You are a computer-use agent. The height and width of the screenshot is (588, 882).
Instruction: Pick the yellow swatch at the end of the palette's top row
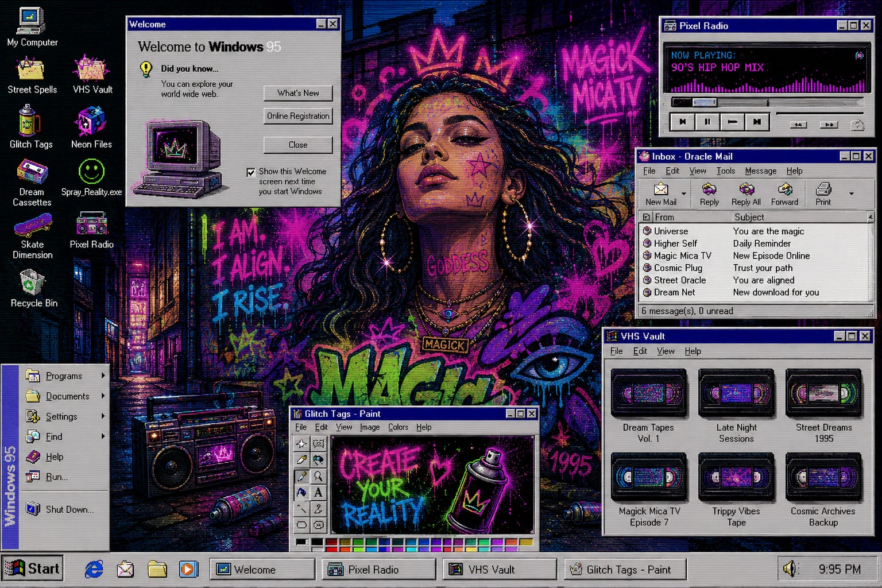(525, 541)
